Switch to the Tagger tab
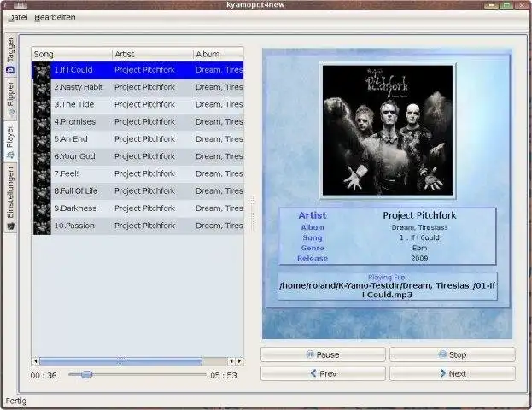 pos(10,55)
